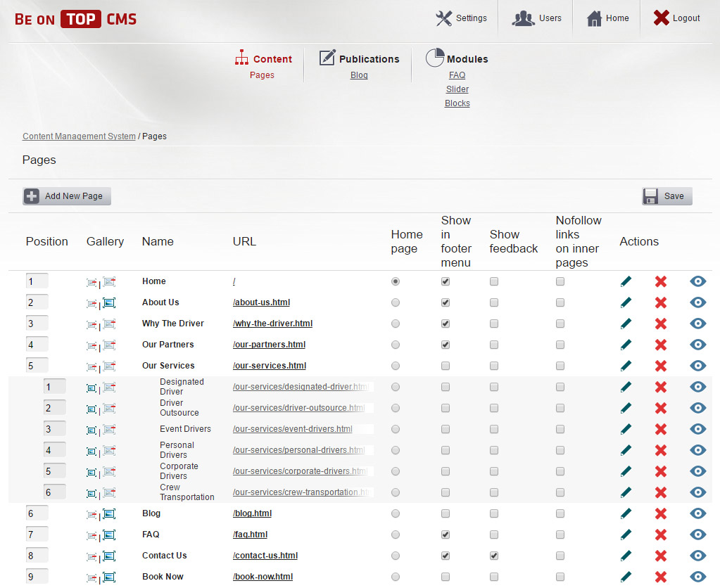
Task: Open the Users section
Action: (536, 18)
